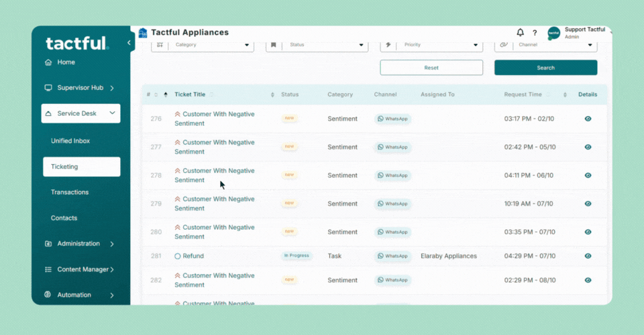Go to Contacts in sidebar
Viewport: 644px width, 335px height.
(64, 218)
